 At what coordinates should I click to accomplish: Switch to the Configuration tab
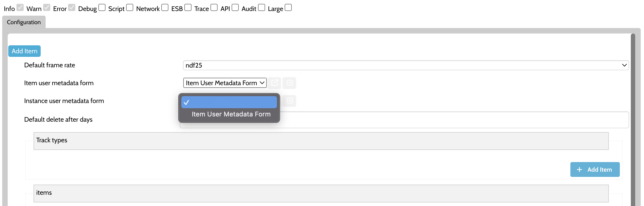click(24, 22)
